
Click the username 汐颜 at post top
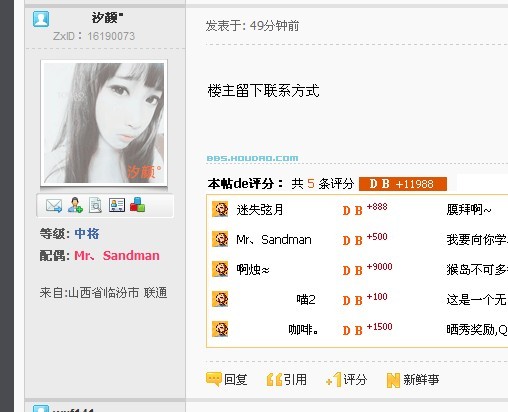[107, 17]
